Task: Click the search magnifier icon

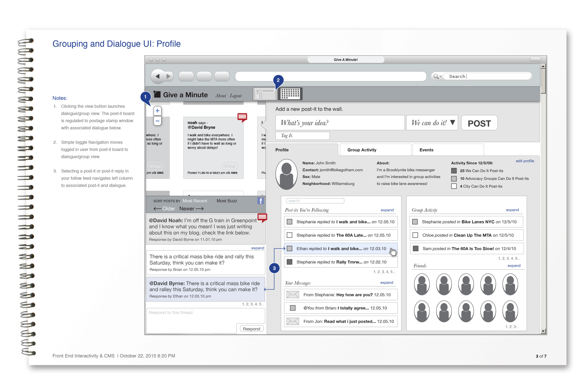Action: (x=436, y=76)
